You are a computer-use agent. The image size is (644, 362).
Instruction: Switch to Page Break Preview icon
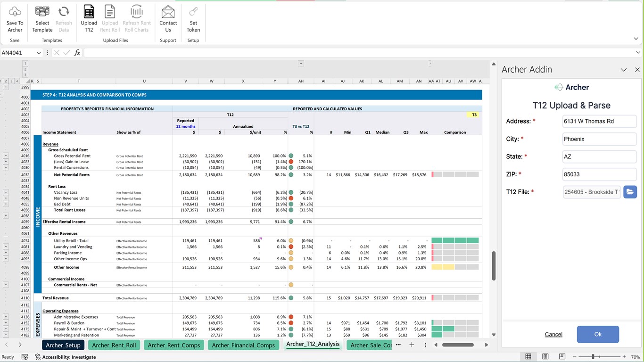click(x=562, y=357)
